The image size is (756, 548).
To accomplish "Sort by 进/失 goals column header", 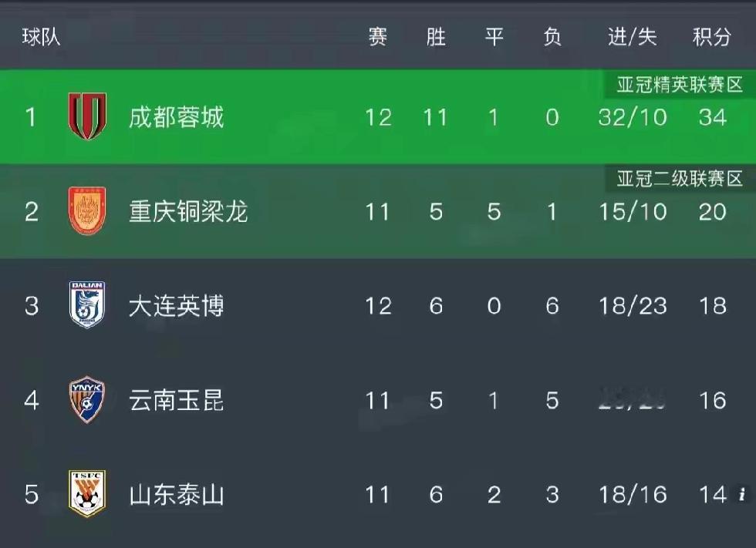I will tap(632, 36).
